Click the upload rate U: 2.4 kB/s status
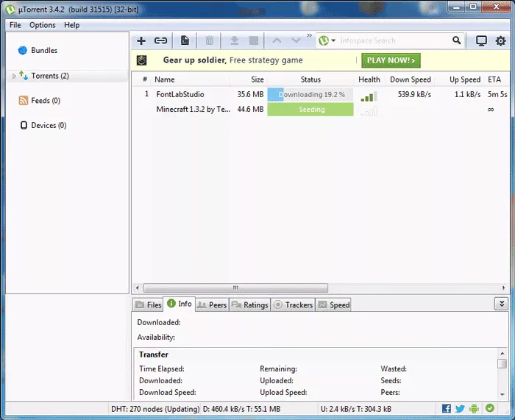Viewport: 515px width, 420px height. pyautogui.click(x=355, y=409)
